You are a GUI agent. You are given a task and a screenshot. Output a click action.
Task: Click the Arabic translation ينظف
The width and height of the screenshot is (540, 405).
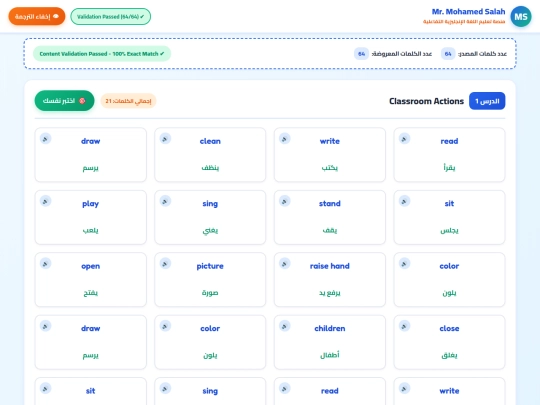[x=210, y=168]
